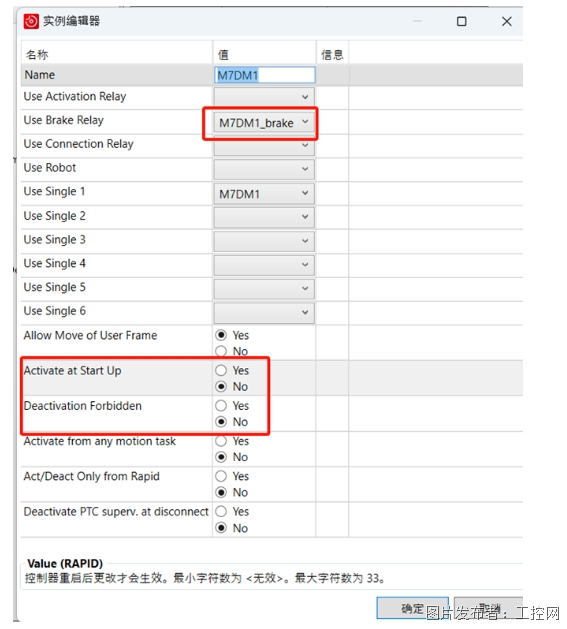Expand the Use Brake Relay dropdown
Viewport: 567px width, 629px height.
tap(264, 123)
